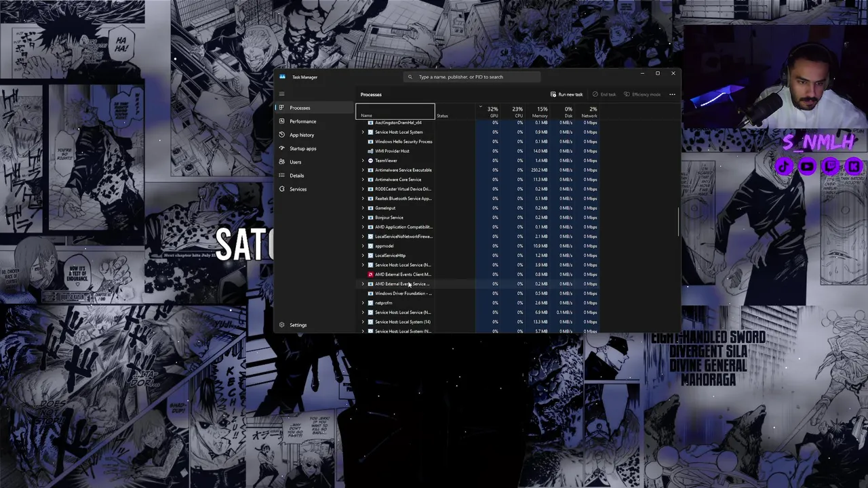Click the 13.3 MB memory cell
Viewport: 868px width, 488px height.
pyautogui.click(x=540, y=322)
